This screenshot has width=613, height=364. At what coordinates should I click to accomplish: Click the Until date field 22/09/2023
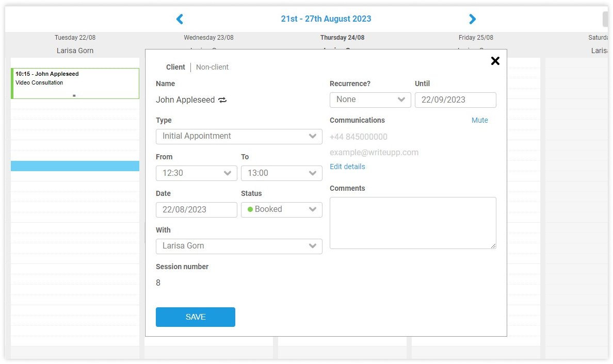tap(456, 100)
